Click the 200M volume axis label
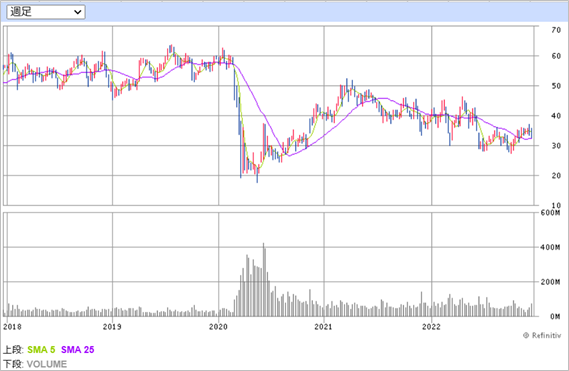Image resolution: width=569 pixels, height=371 pixels. 550,282
